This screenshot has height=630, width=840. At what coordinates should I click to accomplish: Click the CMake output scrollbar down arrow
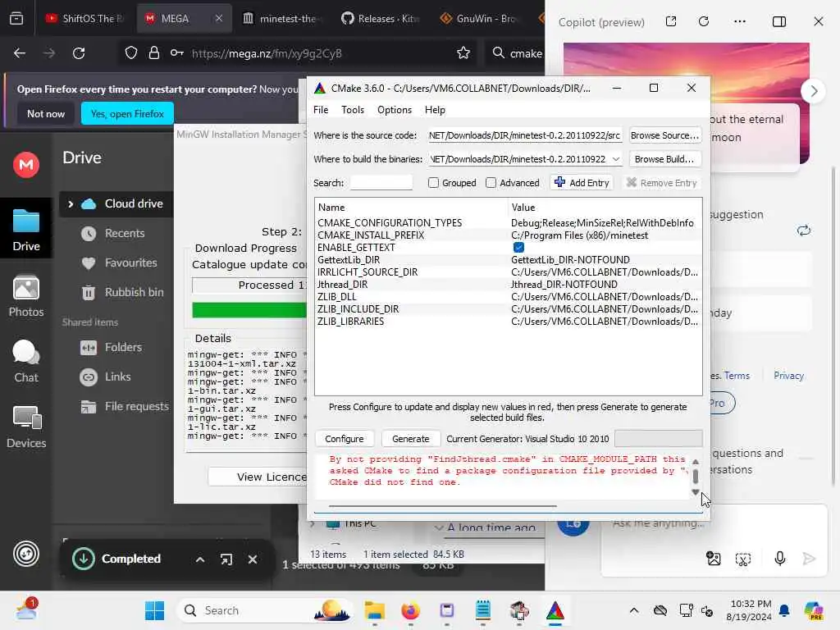[x=696, y=492]
